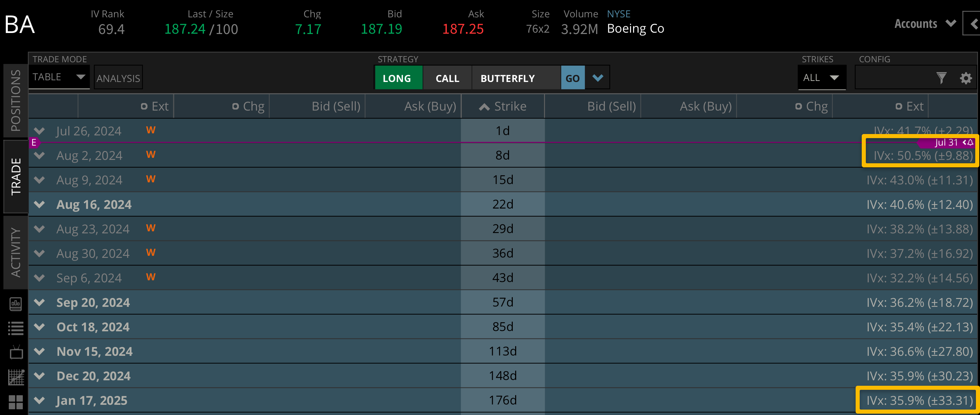980x415 pixels.
Task: Toggle the left-side Chg column circle
Action: [x=235, y=106]
